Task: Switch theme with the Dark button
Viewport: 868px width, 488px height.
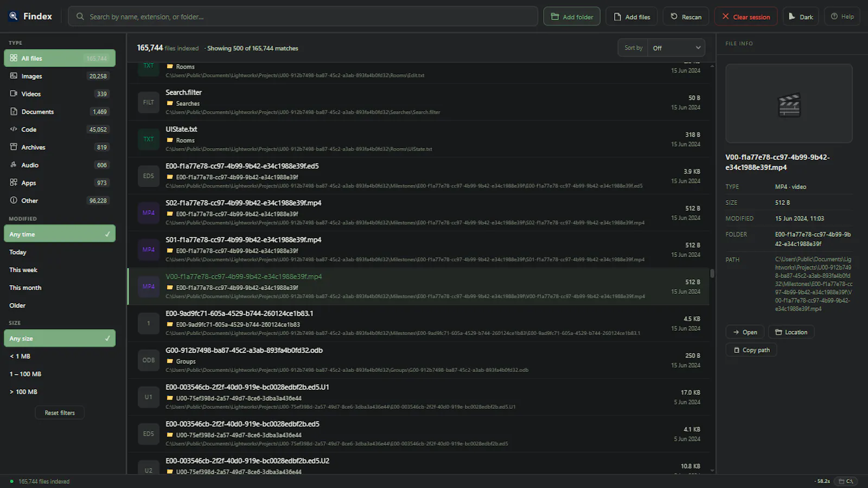Action: 801,17
